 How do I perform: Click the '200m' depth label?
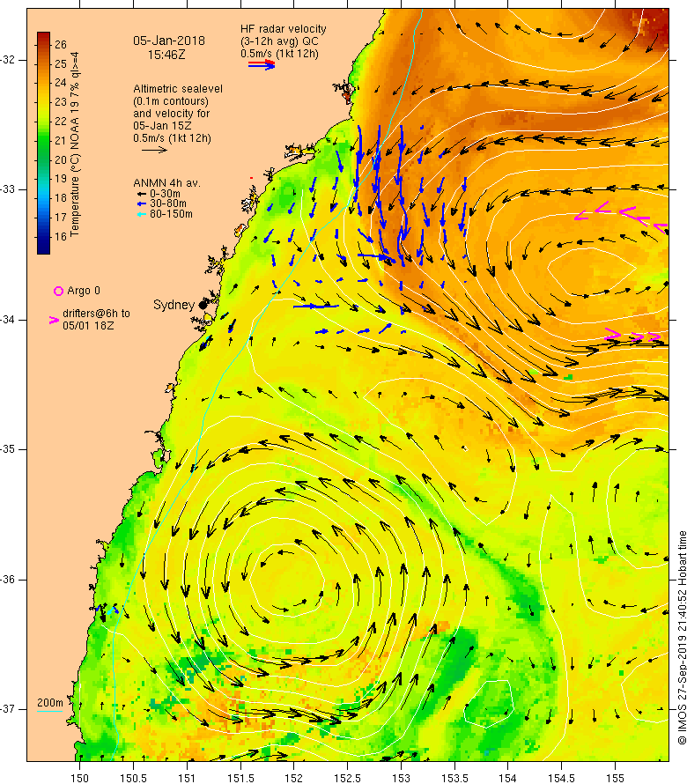(x=50, y=702)
